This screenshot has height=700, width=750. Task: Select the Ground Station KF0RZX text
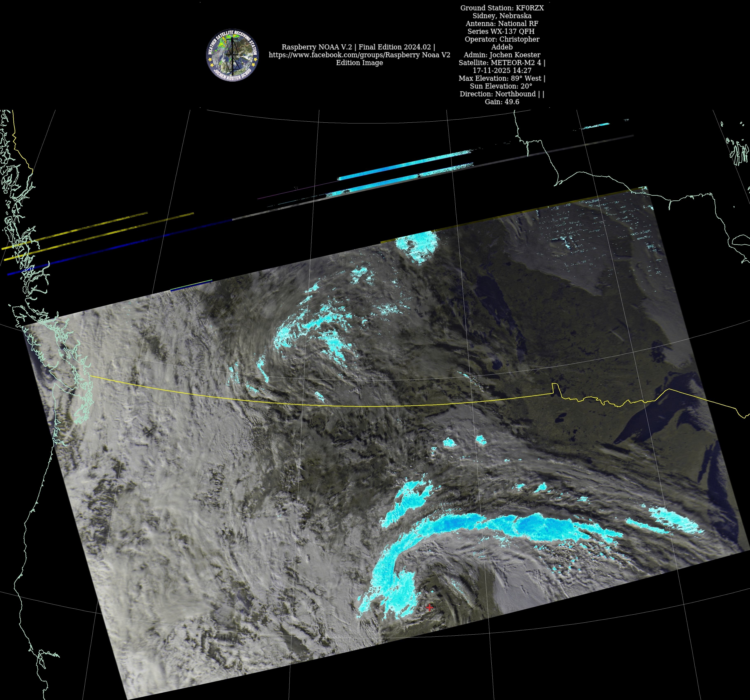(x=502, y=8)
